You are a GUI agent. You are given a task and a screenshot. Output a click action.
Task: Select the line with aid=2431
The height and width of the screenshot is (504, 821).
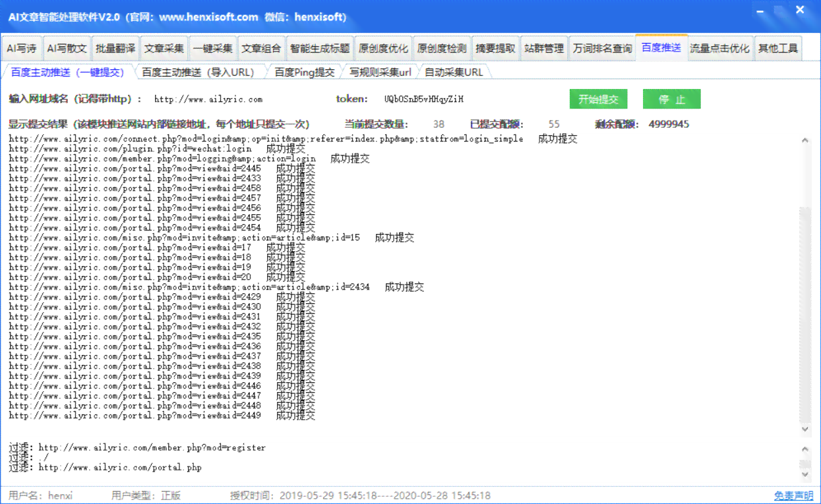click(x=162, y=317)
